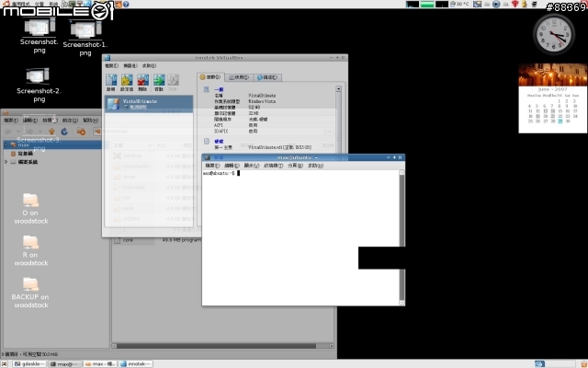Image resolution: width=588 pixels, height=368 pixels.
Task: Open the Go menu in the file manager
Action: (x=70, y=121)
